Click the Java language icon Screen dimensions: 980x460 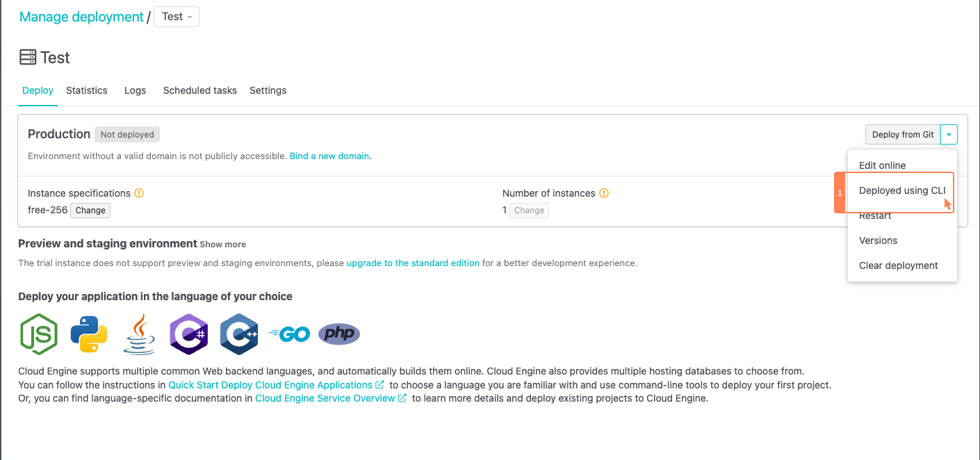(139, 334)
